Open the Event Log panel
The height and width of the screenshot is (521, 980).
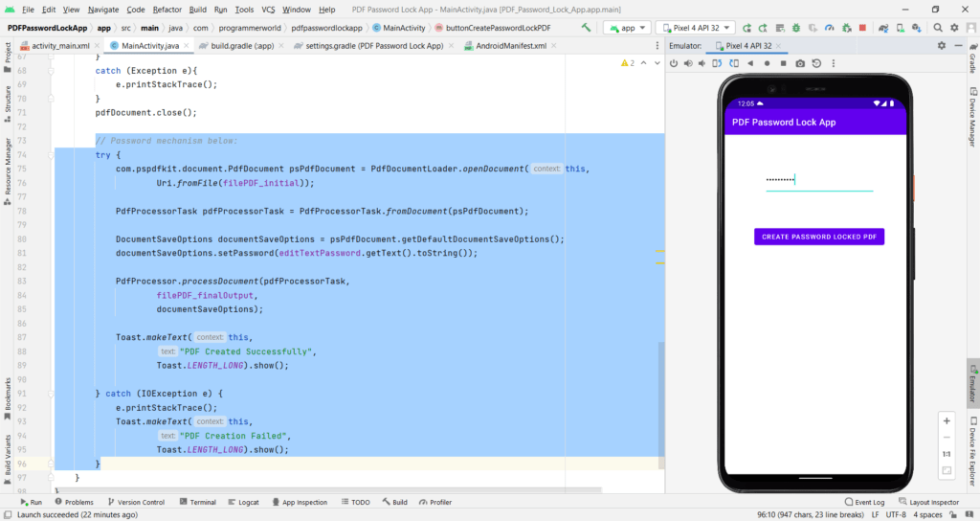[x=864, y=502]
